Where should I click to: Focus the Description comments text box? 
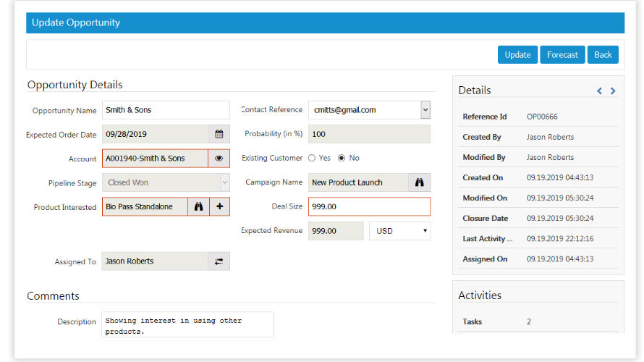coord(187,325)
